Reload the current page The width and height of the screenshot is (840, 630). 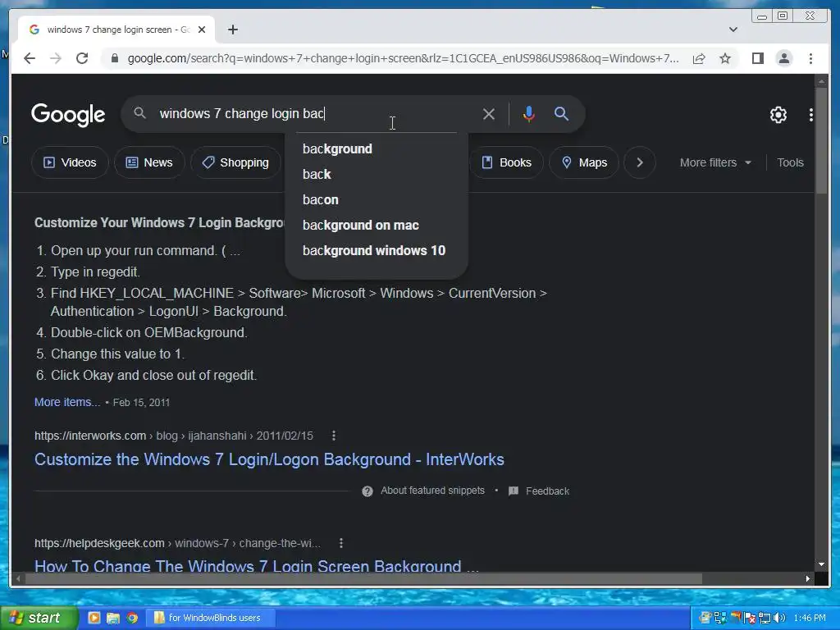(82, 58)
